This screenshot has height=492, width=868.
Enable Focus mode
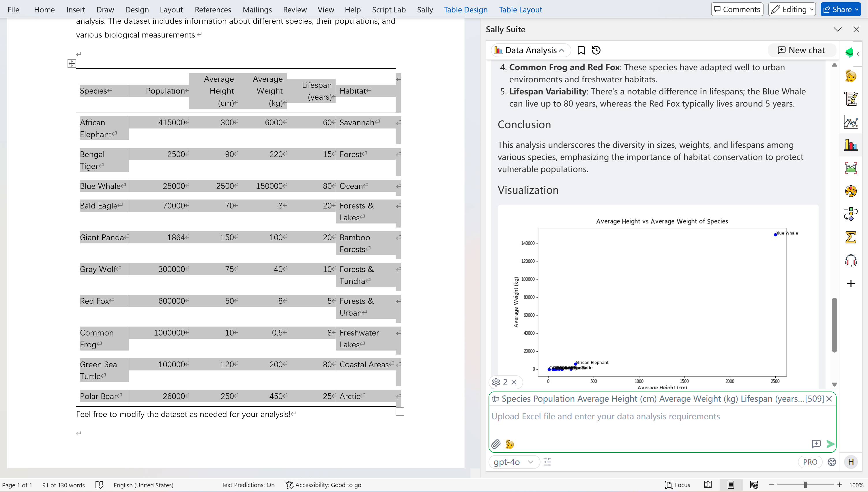pos(677,485)
